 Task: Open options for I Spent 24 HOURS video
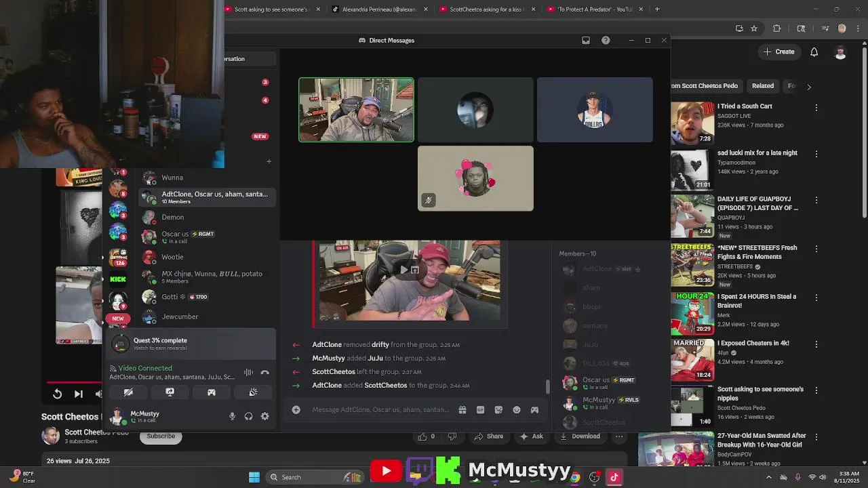pyautogui.click(x=816, y=298)
